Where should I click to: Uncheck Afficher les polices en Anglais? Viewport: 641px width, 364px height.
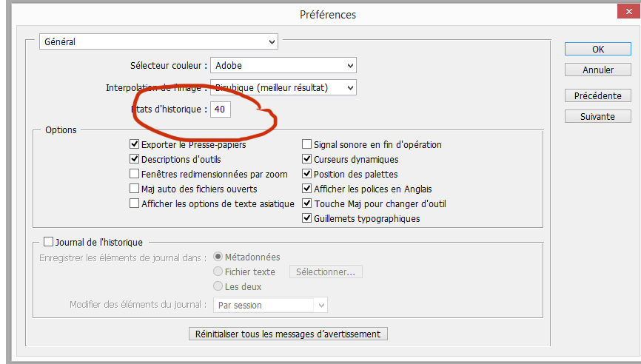307,189
